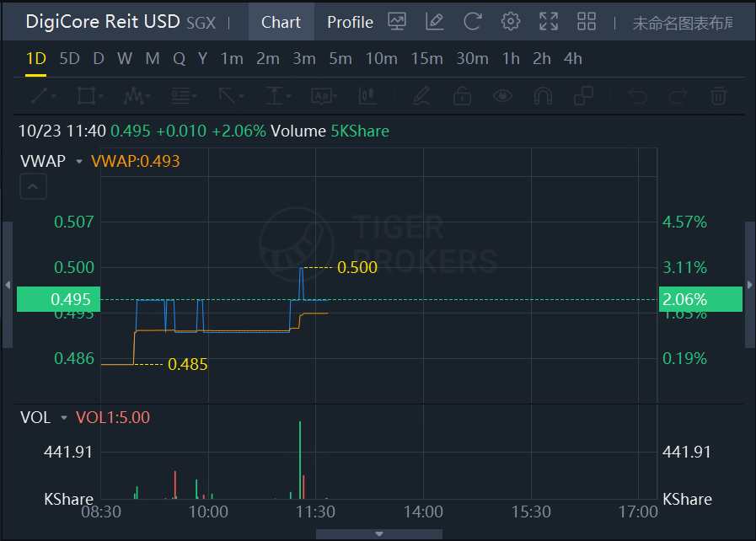Redo the last drawing action
This screenshot has width=756, height=541.
tap(678, 96)
